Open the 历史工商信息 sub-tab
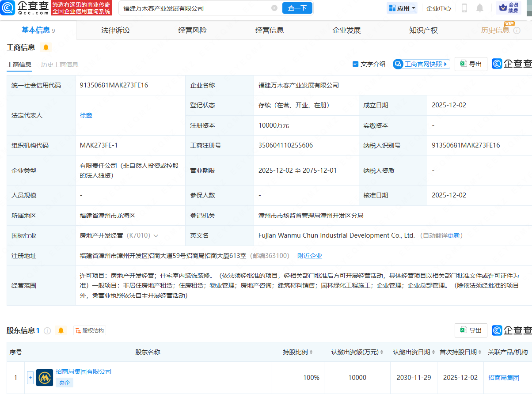This screenshot has width=532, height=394. (x=60, y=64)
